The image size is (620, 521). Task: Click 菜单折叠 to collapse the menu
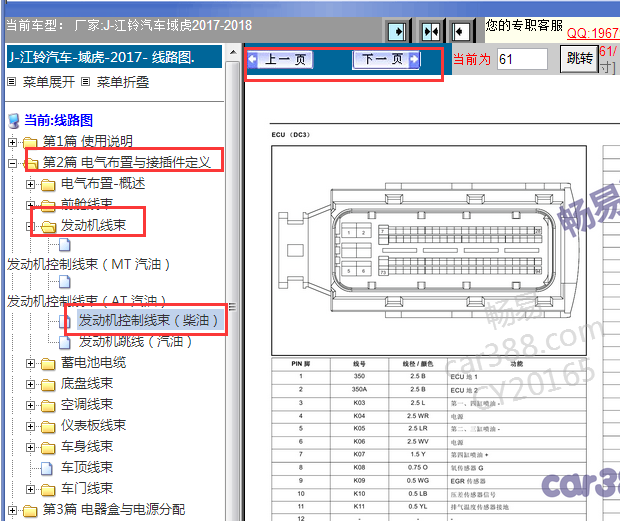click(x=123, y=82)
